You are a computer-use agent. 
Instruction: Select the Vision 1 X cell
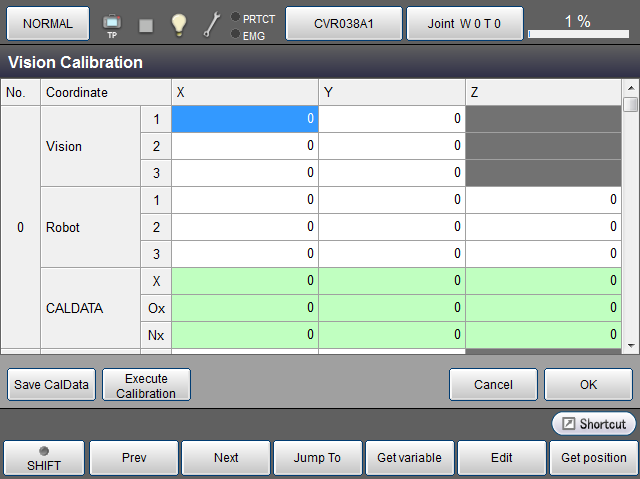tap(244, 119)
